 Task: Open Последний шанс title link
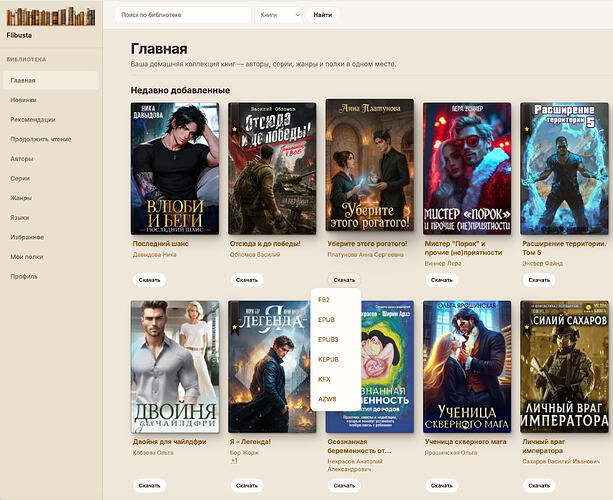coord(160,244)
